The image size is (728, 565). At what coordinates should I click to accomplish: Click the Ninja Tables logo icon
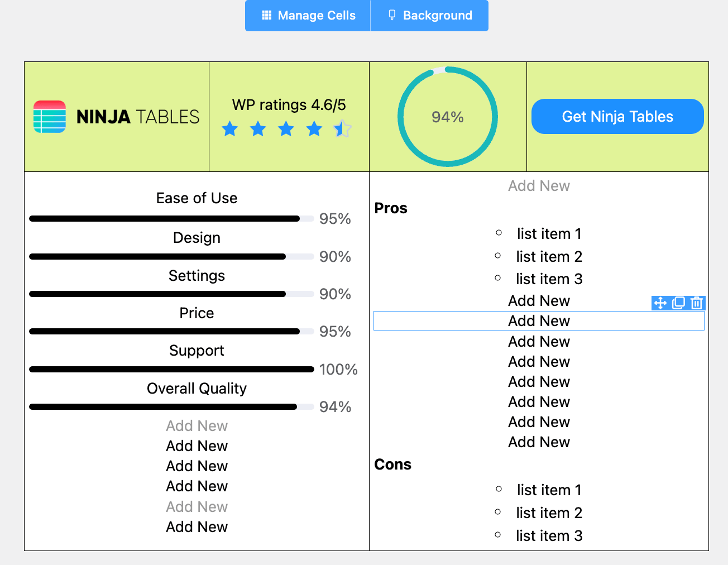pyautogui.click(x=50, y=116)
